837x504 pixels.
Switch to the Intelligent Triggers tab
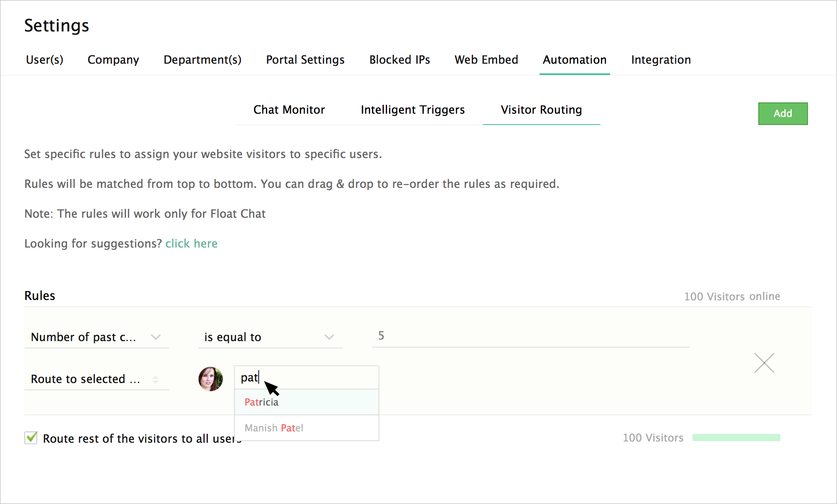click(x=412, y=110)
